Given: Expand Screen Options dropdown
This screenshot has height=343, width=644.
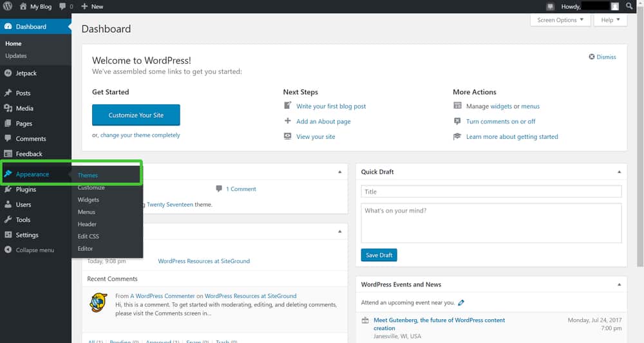Looking at the screenshot, I should (x=560, y=20).
